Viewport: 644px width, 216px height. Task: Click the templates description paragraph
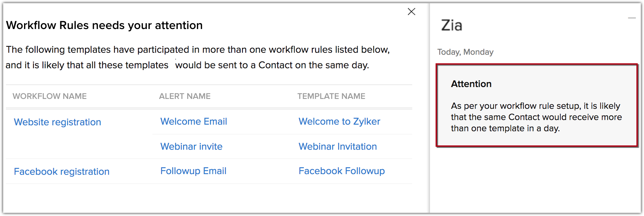[x=198, y=57]
